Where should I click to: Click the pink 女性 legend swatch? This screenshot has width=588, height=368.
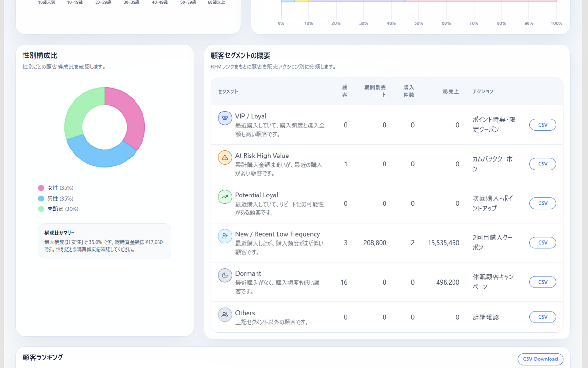[x=41, y=188]
